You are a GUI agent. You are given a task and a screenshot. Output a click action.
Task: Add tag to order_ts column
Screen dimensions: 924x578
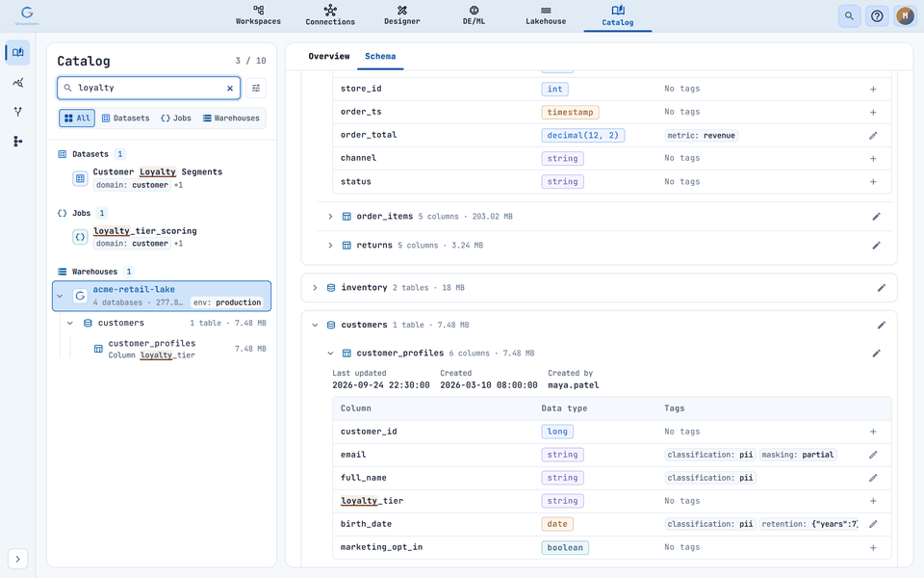(x=873, y=112)
